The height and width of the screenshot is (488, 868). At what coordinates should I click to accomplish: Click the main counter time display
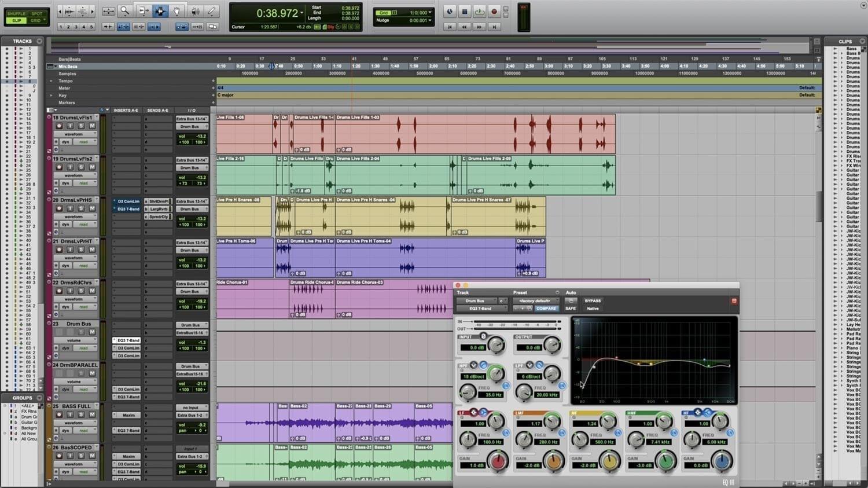point(277,13)
